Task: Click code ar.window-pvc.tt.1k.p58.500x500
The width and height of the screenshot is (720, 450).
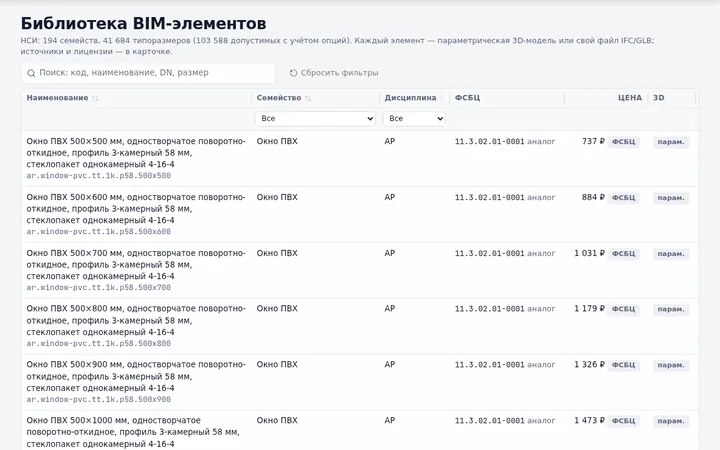Action: tap(98, 176)
